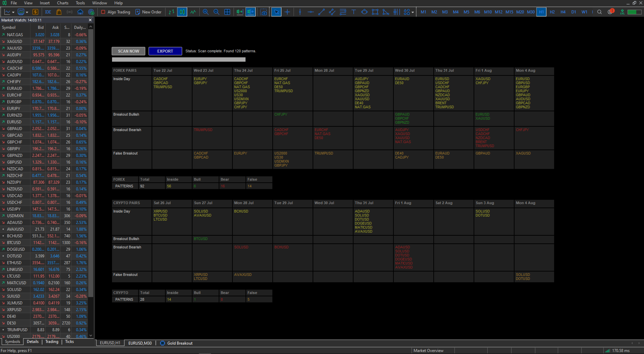The width and height of the screenshot is (644, 354).
Task: Draw a trendline
Action: [x=321, y=12]
